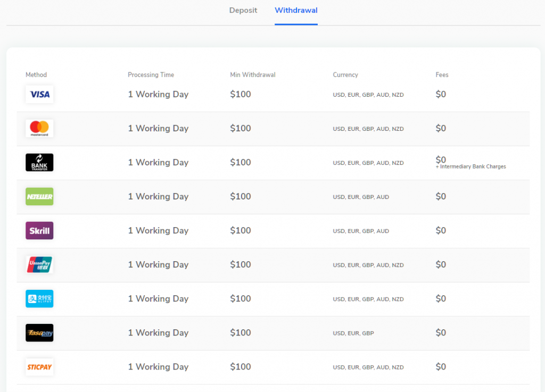Select the Withdrawal tab

pyautogui.click(x=296, y=11)
